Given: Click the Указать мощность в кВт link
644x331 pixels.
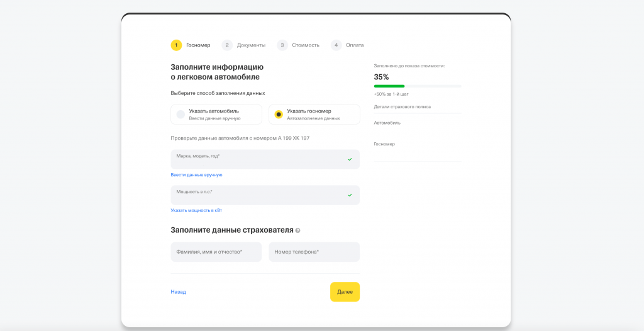Looking at the screenshot, I should click(x=196, y=210).
